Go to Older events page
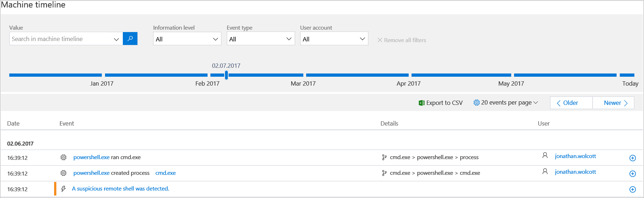This screenshot has width=644, height=198. pyautogui.click(x=571, y=103)
